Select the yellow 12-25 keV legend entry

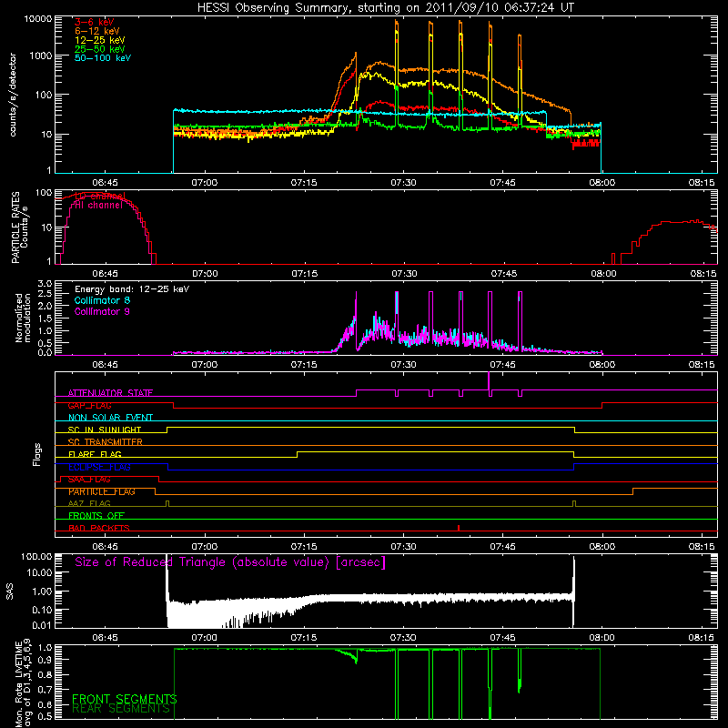99,40
